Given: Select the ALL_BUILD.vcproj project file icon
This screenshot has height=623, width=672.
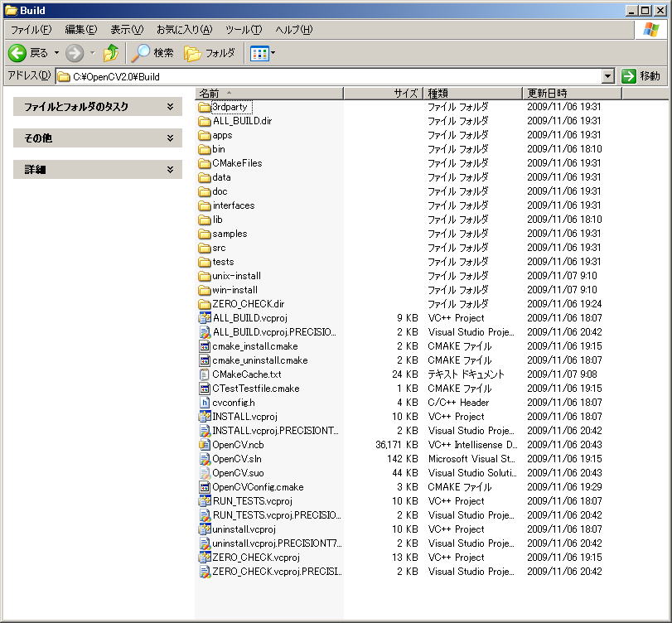Looking at the screenshot, I should pyautogui.click(x=205, y=318).
